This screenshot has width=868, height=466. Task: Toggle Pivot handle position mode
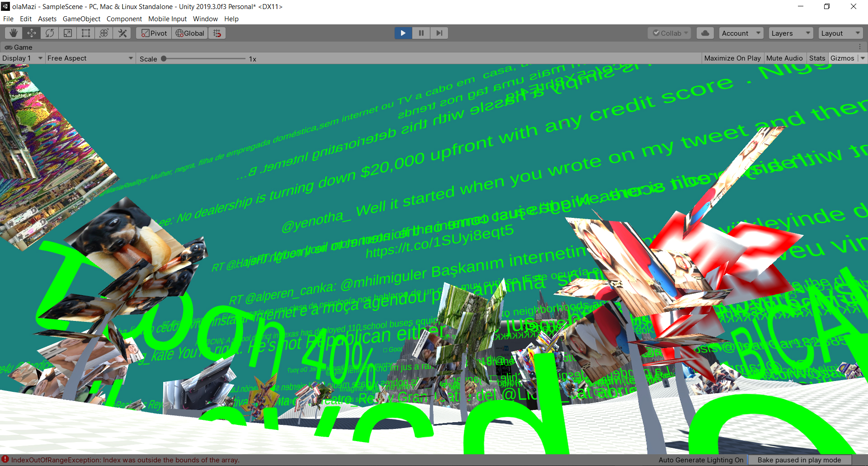click(154, 33)
